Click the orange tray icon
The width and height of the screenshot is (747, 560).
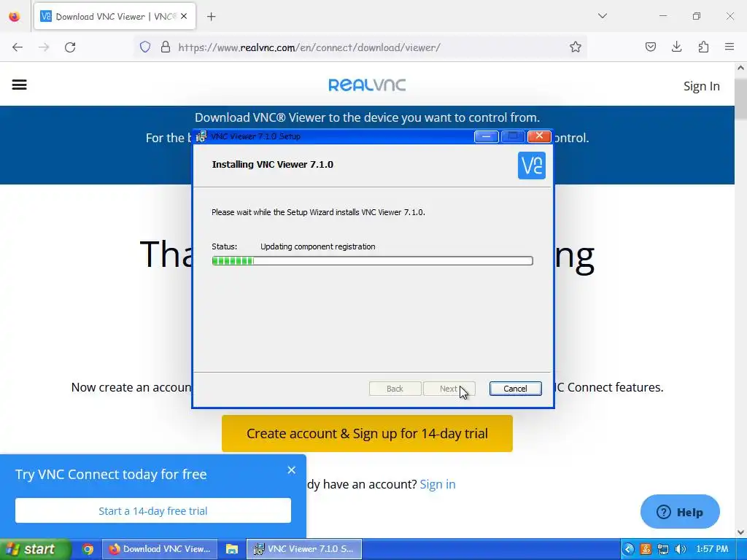(646, 549)
